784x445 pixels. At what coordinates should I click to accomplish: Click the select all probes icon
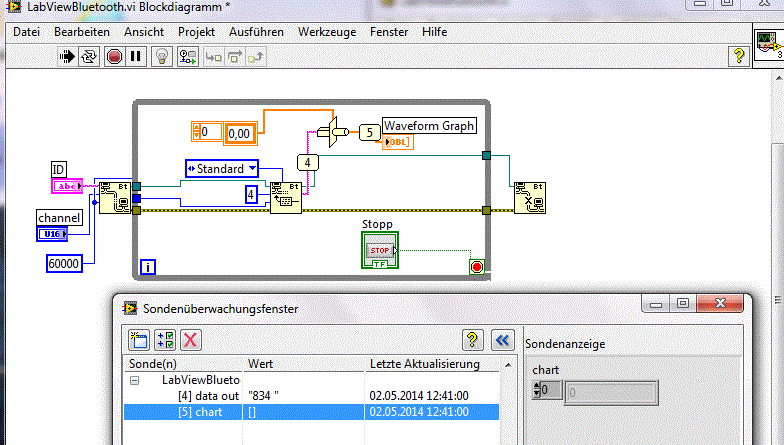pos(165,340)
